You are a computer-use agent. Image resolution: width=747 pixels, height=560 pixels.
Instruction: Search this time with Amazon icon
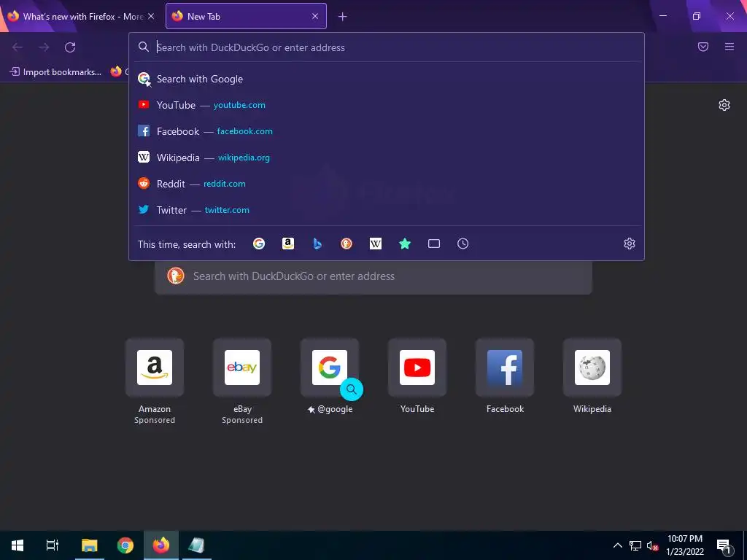pos(287,244)
